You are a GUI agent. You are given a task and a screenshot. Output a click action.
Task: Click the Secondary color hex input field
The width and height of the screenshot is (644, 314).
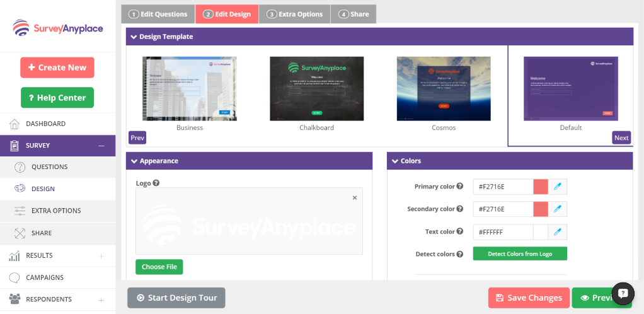[x=502, y=209]
